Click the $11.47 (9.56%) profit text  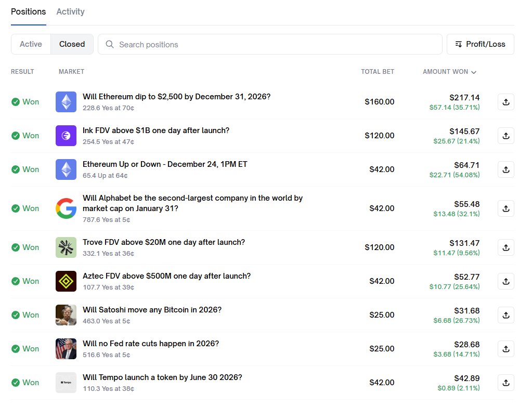[x=457, y=253]
